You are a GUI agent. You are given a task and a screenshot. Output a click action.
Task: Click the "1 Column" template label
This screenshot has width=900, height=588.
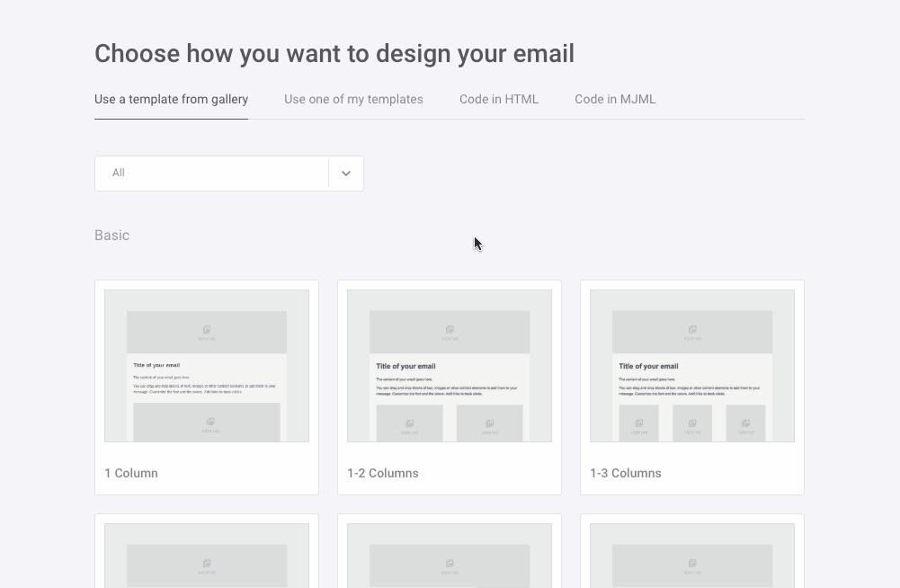(x=131, y=473)
